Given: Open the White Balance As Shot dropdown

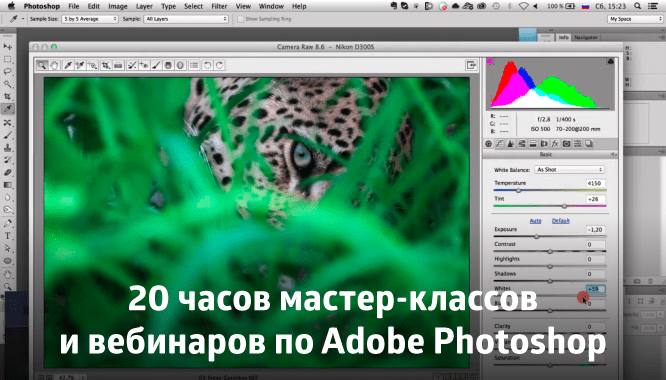Looking at the screenshot, I should click(569, 169).
